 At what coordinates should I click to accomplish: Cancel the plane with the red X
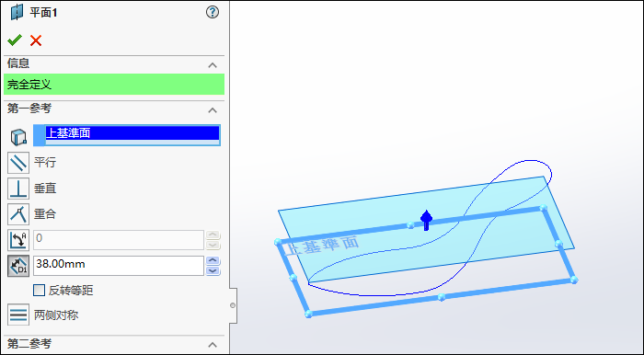tap(36, 40)
